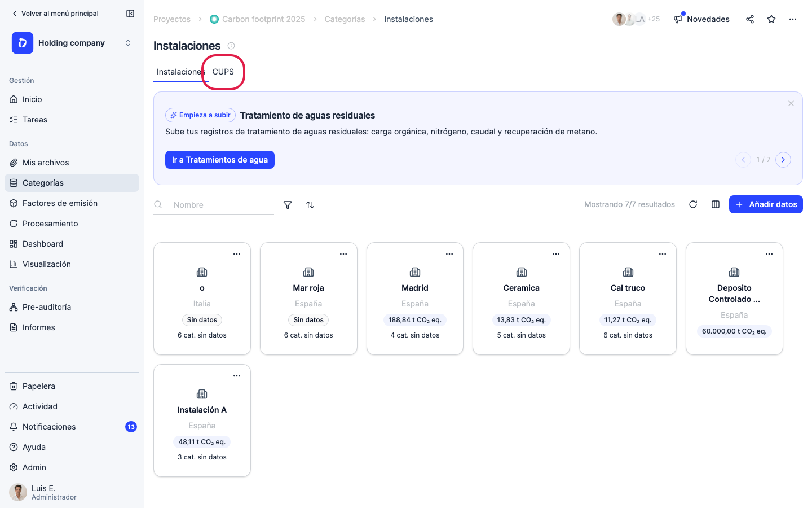This screenshot has width=812, height=508.
Task: Open options menu on Madrid card
Action: [x=449, y=254]
